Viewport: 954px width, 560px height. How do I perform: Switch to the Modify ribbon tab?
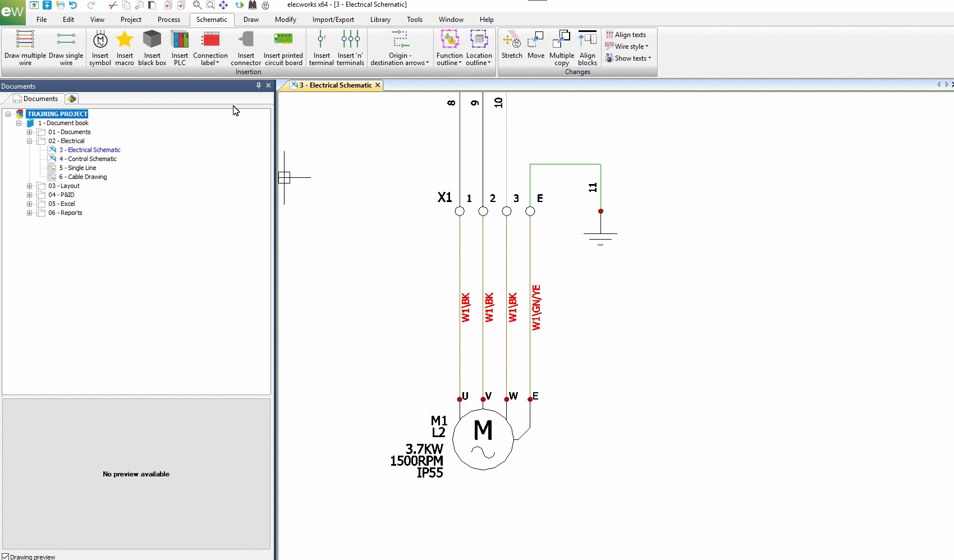tap(285, 20)
